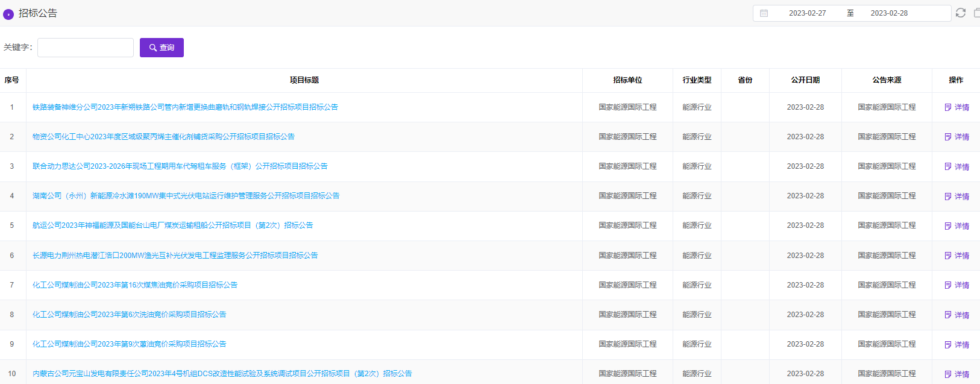The image size is (980, 384).
Task: Click the 公开日期 column header
Action: click(805, 80)
